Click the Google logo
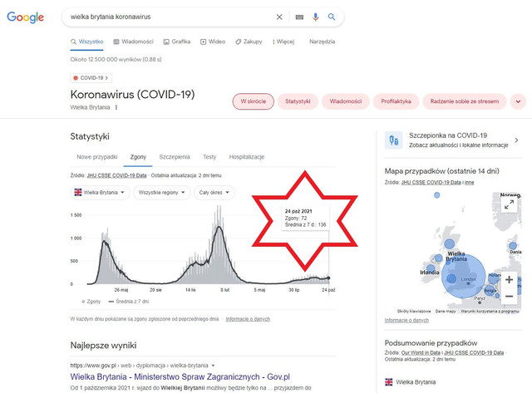Screen dimensions: 532x393 click(x=26, y=17)
